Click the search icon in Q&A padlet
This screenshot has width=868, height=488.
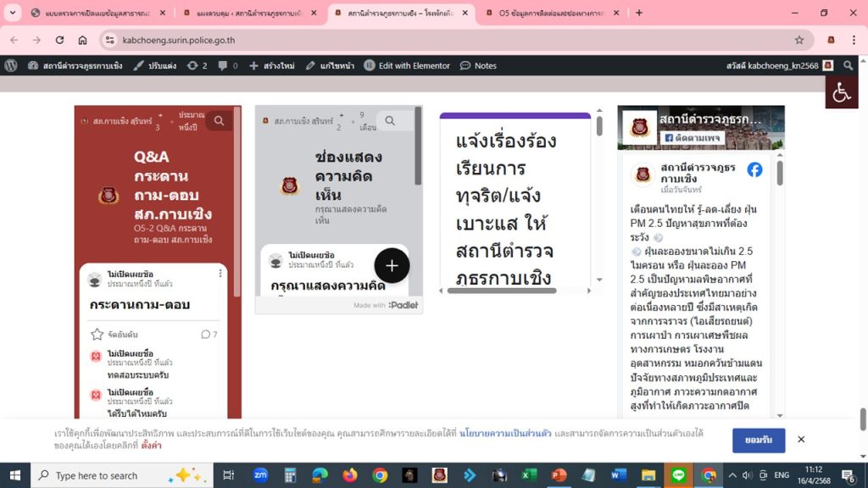[219, 121]
